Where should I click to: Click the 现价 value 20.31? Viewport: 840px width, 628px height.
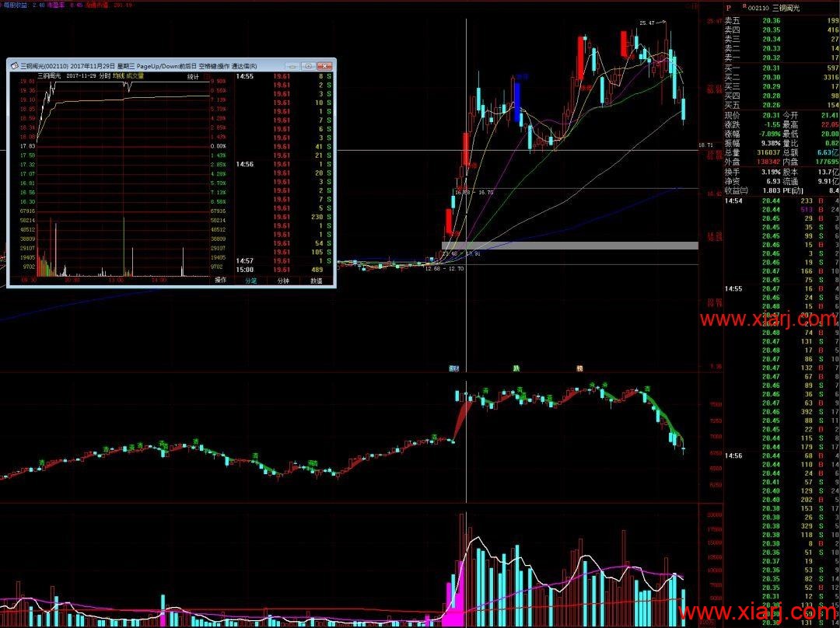coord(772,115)
